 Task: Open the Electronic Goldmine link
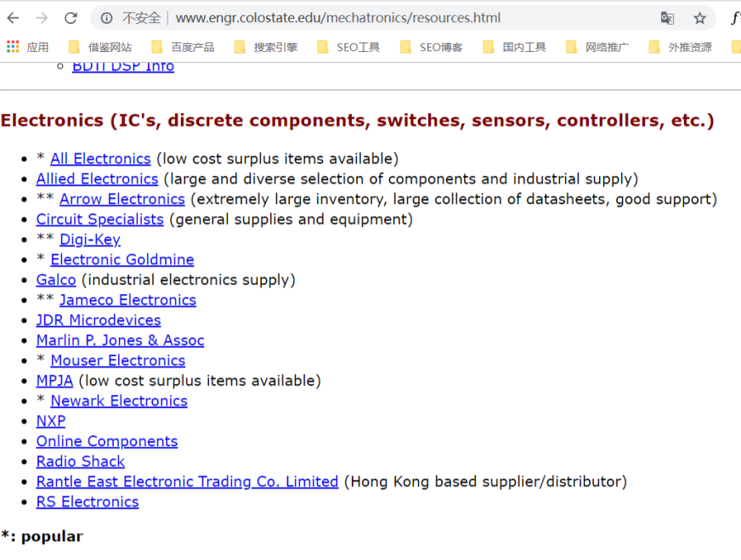(122, 259)
